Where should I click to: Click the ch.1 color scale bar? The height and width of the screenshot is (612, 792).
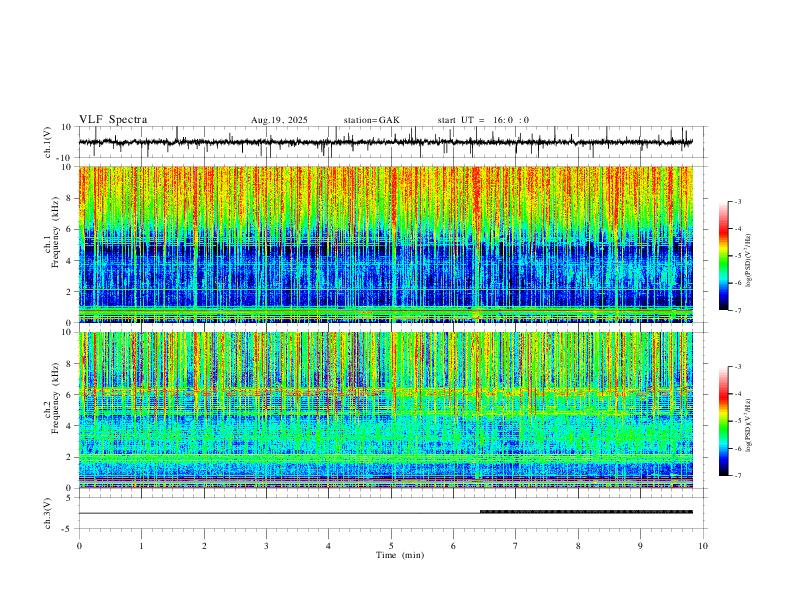pos(724,256)
